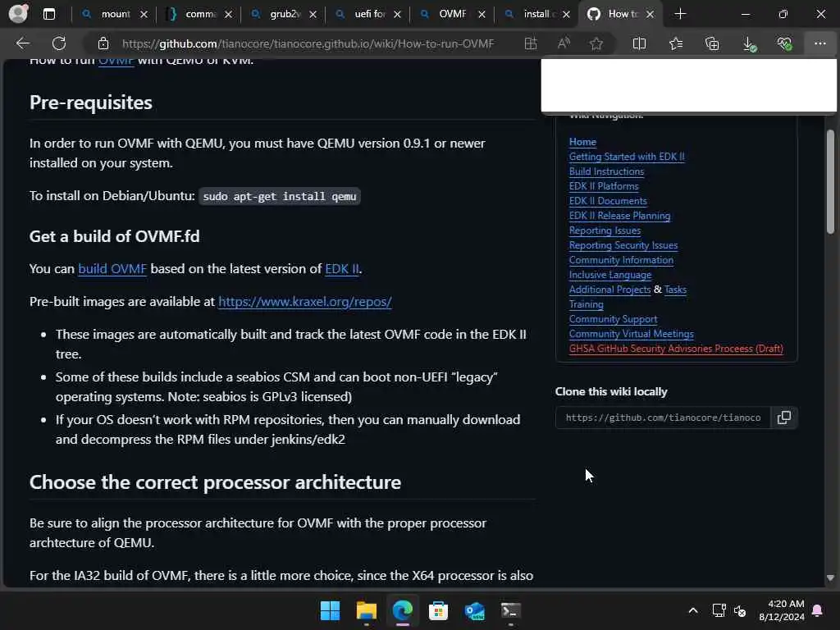The width and height of the screenshot is (840, 630).
Task: Open 'EDK II Platforms' link
Action: (604, 186)
